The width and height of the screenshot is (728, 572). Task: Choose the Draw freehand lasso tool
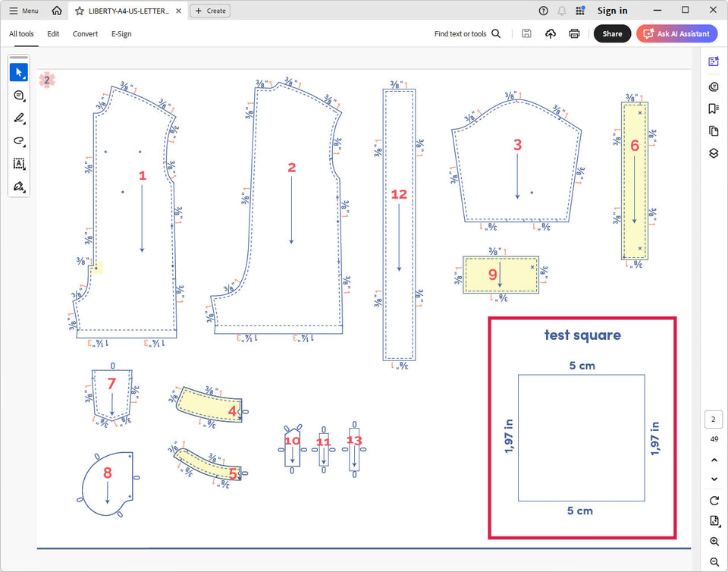pyautogui.click(x=18, y=140)
